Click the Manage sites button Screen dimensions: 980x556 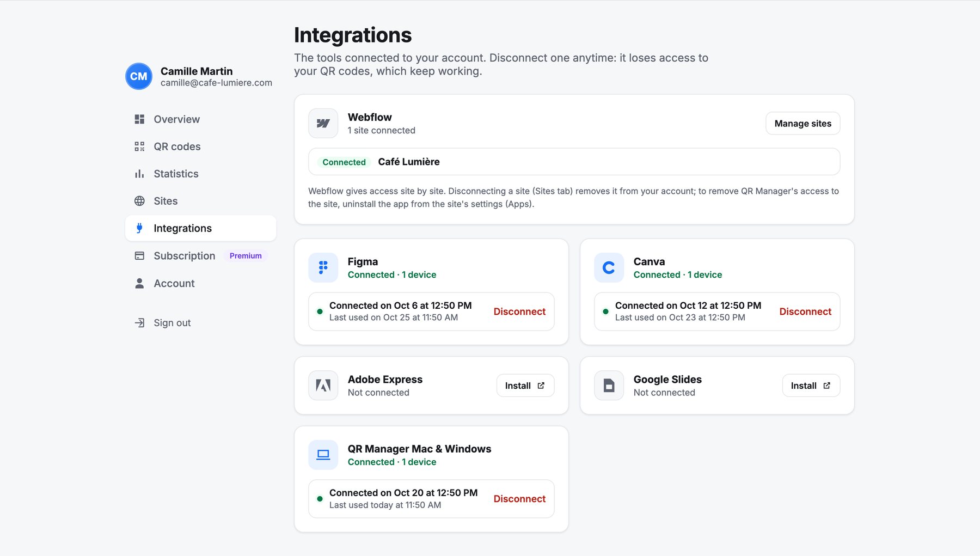pyautogui.click(x=803, y=124)
